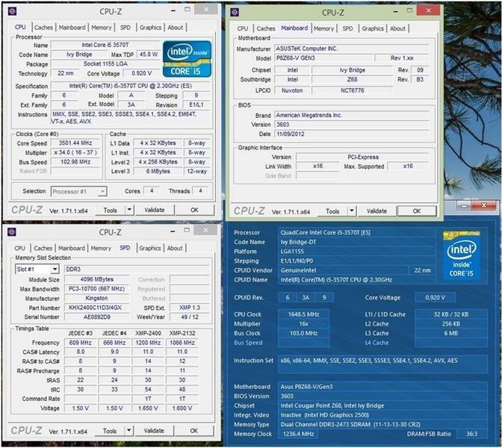Screen dimensions: 502x448
Task: Click part number KHX2400C11D3/4GX
Action: tap(96, 308)
